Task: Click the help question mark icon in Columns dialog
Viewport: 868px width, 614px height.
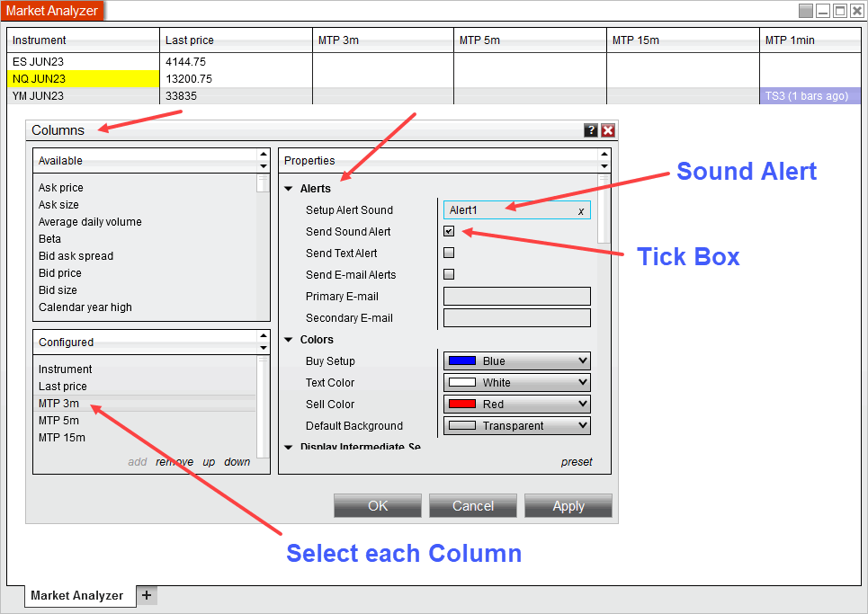Action: pyautogui.click(x=590, y=130)
